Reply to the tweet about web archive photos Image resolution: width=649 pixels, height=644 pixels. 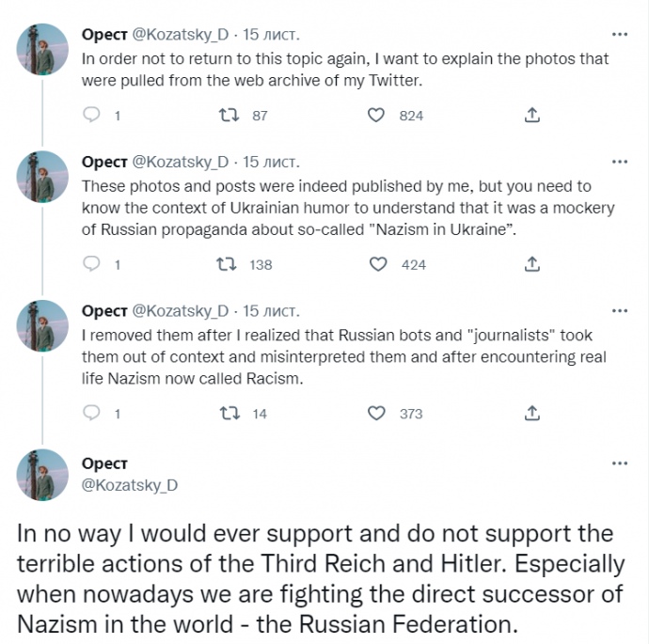point(92,115)
